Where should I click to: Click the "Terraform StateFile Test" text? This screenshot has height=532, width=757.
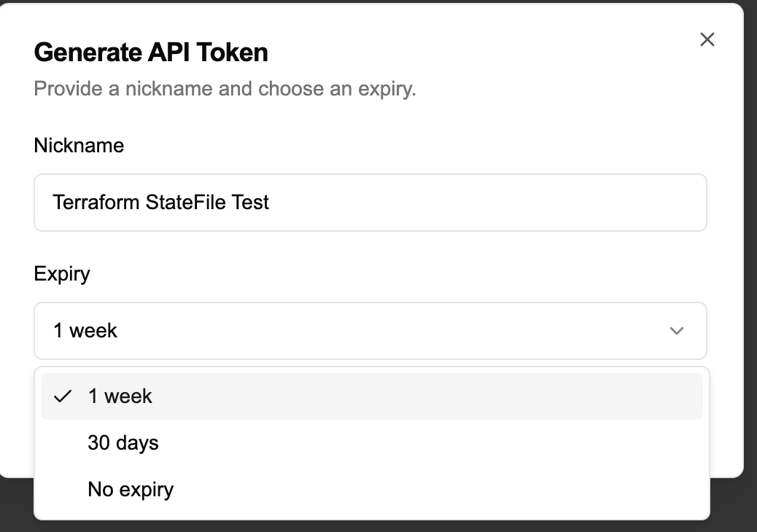click(x=161, y=202)
